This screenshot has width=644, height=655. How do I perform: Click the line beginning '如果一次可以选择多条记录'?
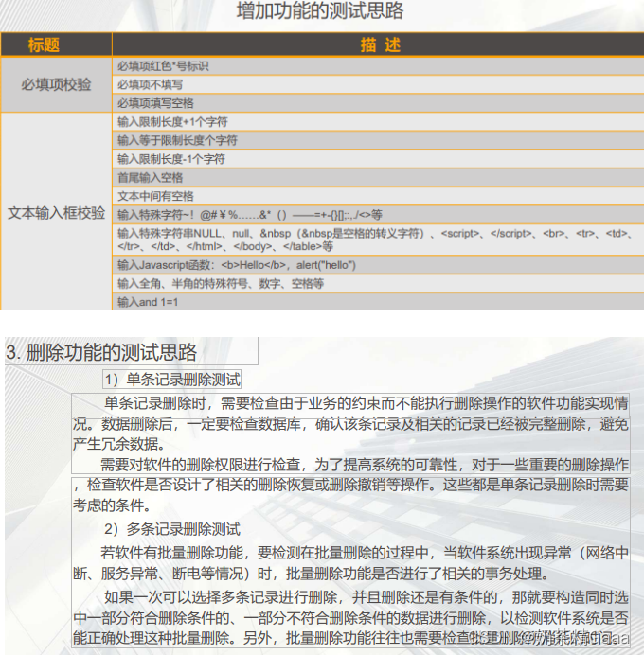click(x=367, y=597)
